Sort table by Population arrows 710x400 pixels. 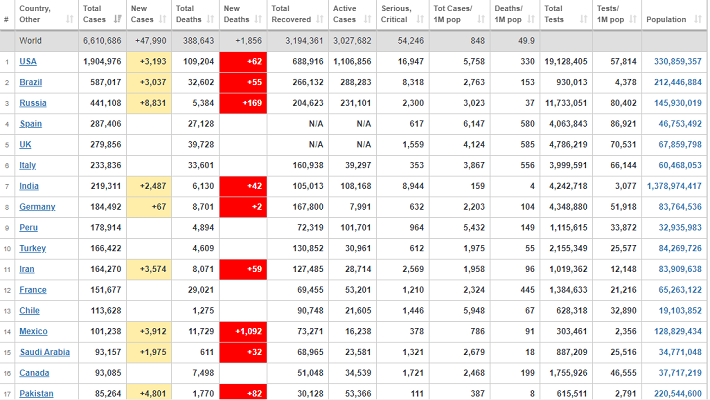tap(698, 19)
